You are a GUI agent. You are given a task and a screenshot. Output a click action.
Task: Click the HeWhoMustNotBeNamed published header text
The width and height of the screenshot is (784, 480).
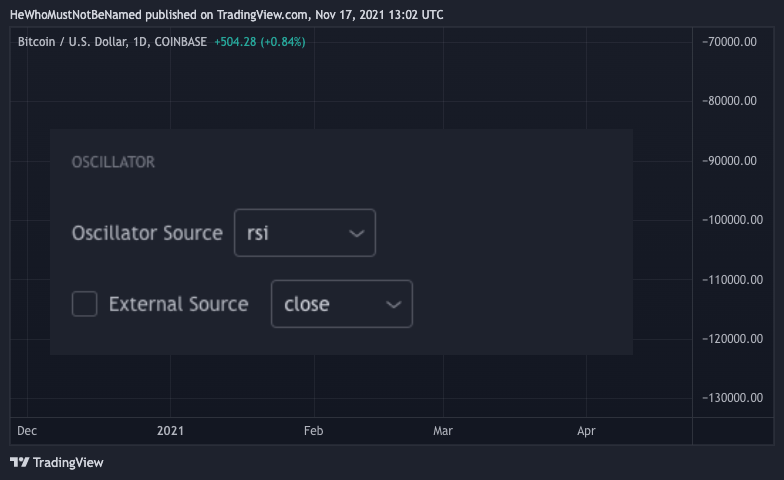pyautogui.click(x=226, y=14)
